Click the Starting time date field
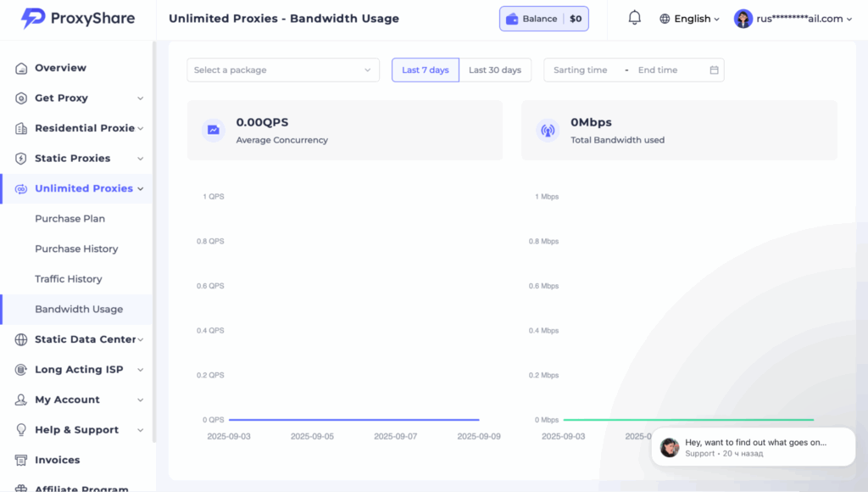Viewport: 868px width, 492px height. click(x=580, y=70)
